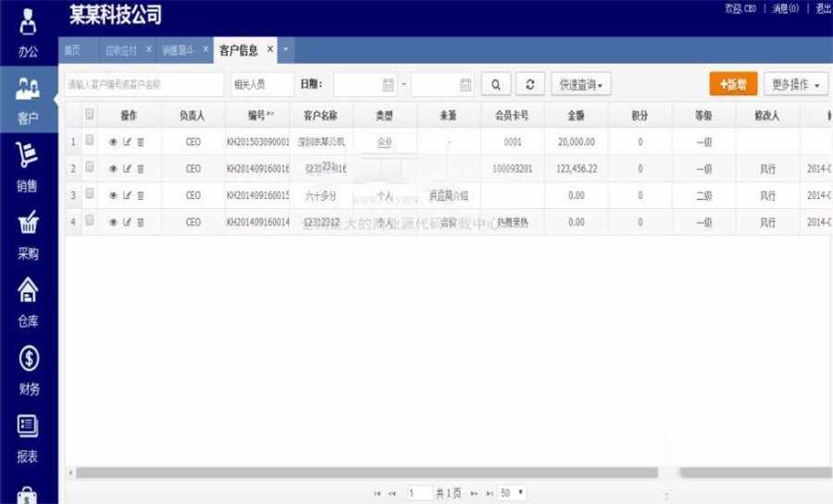Open the 销售 module in sidebar
The image size is (833, 504).
28,167
